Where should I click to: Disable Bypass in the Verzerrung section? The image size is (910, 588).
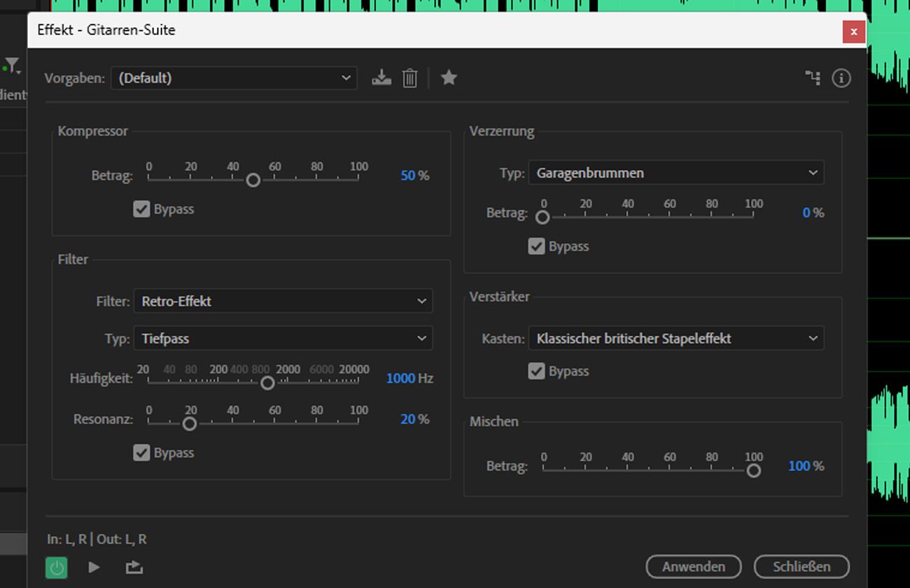click(537, 246)
